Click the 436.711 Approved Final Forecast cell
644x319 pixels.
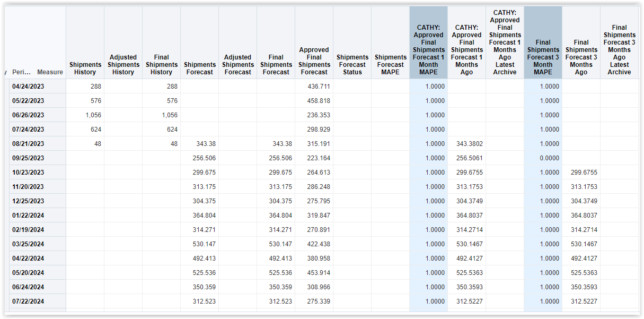pos(319,86)
